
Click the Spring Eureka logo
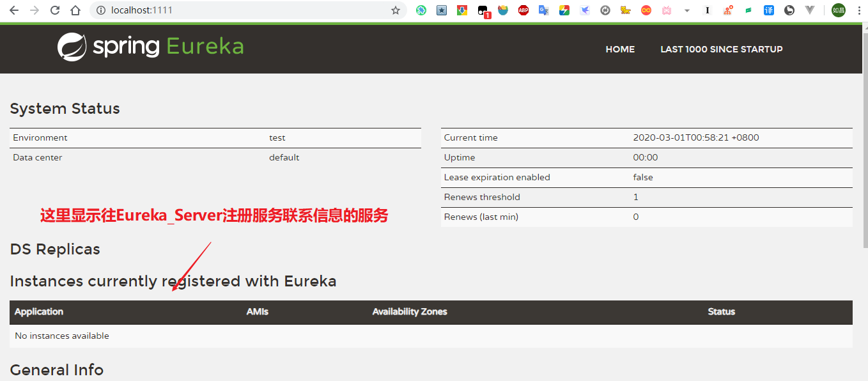click(x=150, y=47)
